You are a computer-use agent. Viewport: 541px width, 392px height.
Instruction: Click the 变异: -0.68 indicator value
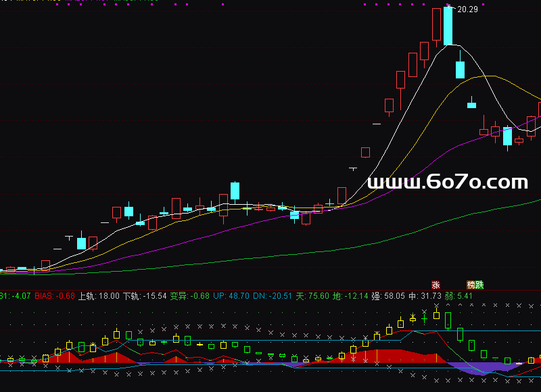point(189,296)
